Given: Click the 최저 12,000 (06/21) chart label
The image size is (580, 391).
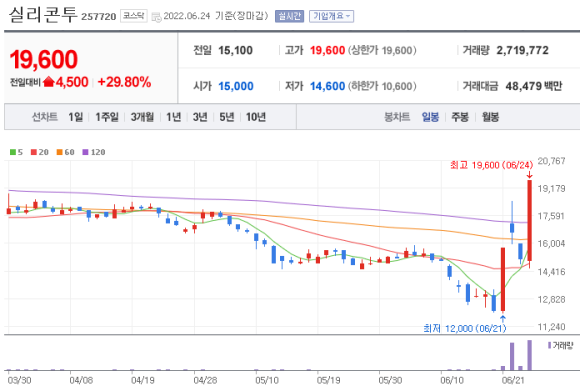Looking at the screenshot, I should tap(464, 328).
